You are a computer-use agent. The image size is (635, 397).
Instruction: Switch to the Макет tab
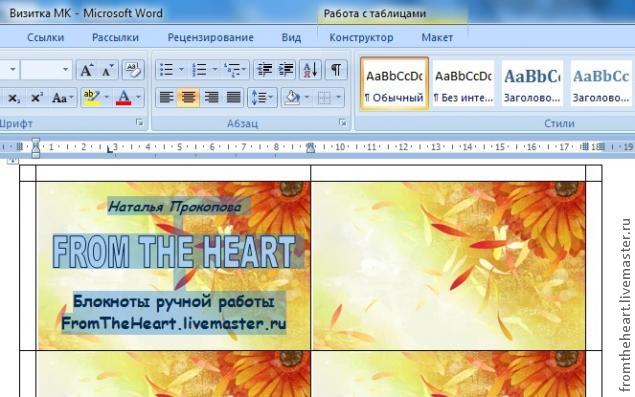coord(437,38)
